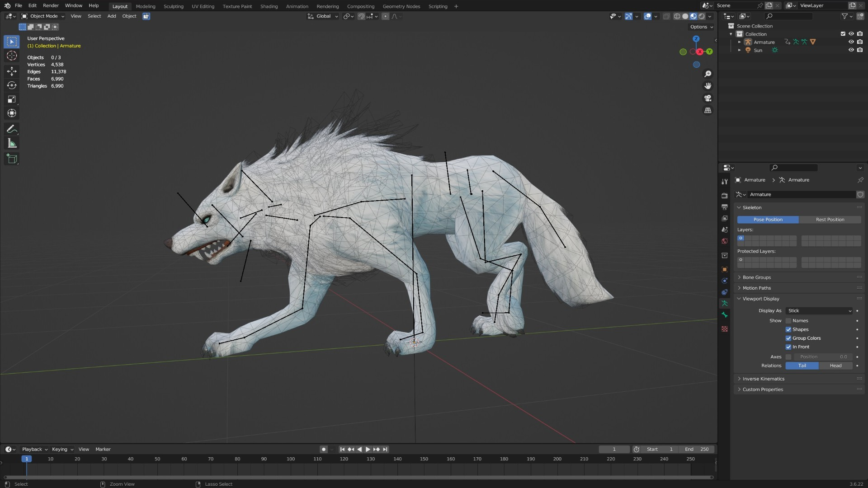This screenshot has height=488, width=868.
Task: Collapse the Skeleton panel
Action: coord(799,207)
